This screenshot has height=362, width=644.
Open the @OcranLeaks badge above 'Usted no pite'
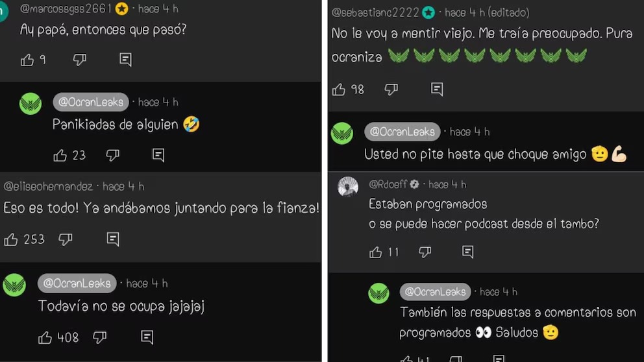coord(402,132)
